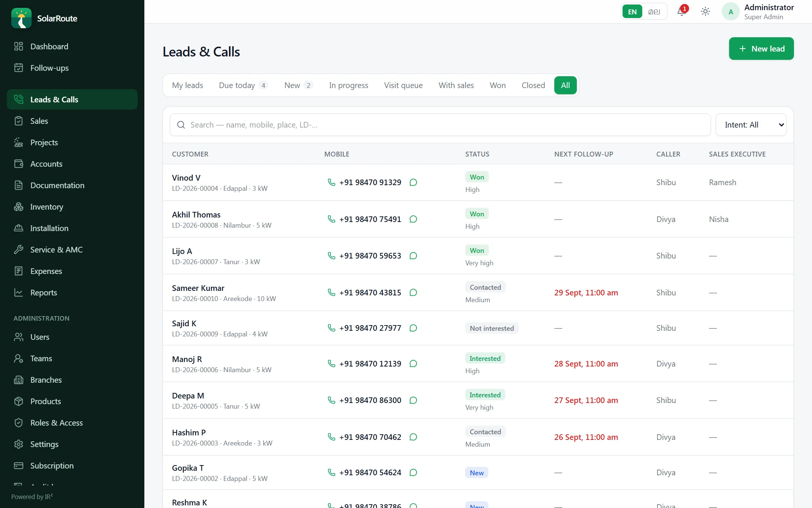Switch language to Malayalam
The width and height of the screenshot is (812, 508).
coord(654,12)
